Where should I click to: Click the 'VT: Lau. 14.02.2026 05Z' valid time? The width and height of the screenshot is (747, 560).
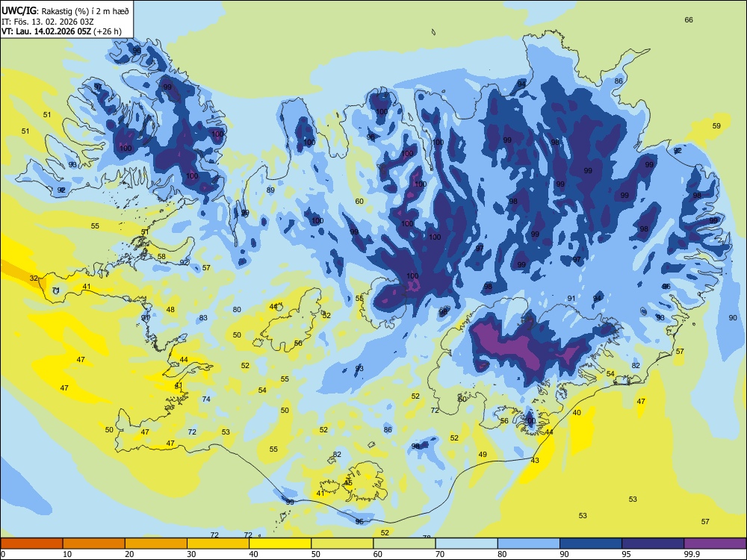coord(46,31)
